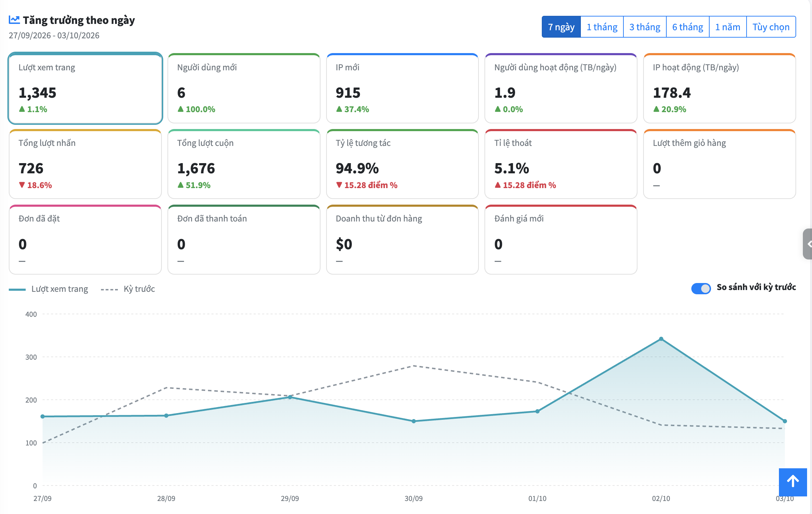Expand the collapsed side panel handle
The image size is (812, 514).
coord(808,244)
